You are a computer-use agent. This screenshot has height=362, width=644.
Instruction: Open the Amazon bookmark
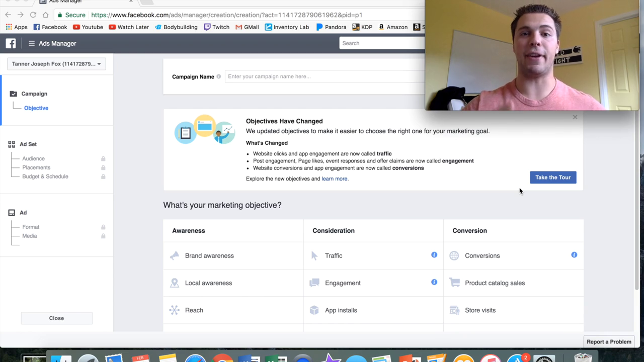(x=393, y=27)
